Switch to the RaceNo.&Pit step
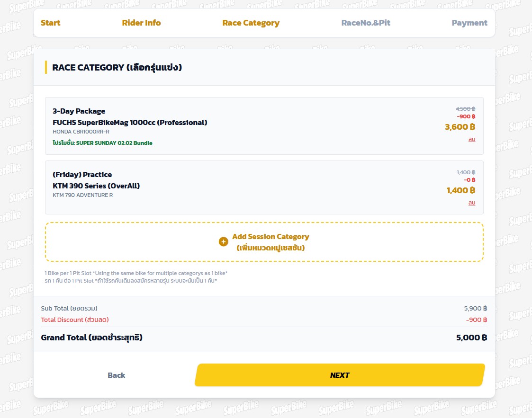Image resolution: width=532 pixels, height=418 pixels. point(366,23)
